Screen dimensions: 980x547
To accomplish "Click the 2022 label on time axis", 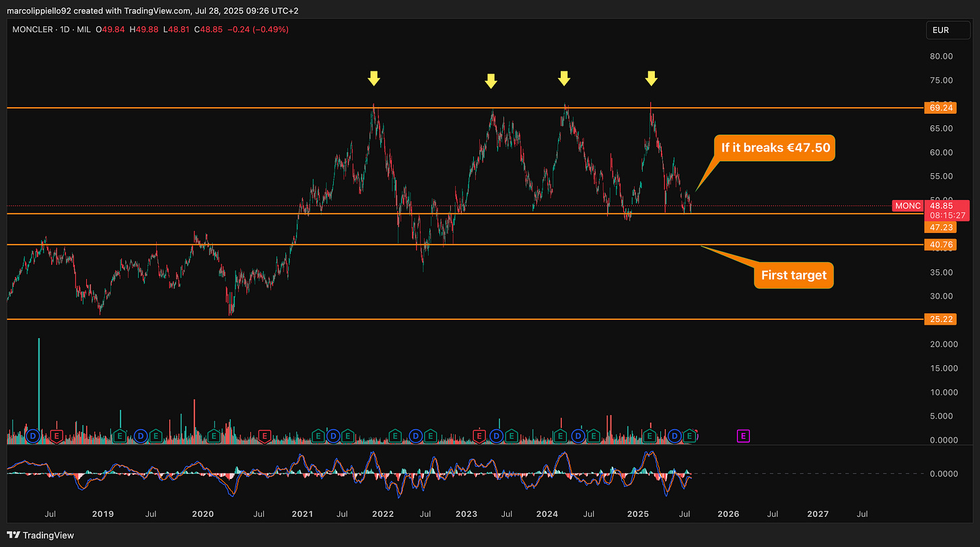I will tap(383, 513).
